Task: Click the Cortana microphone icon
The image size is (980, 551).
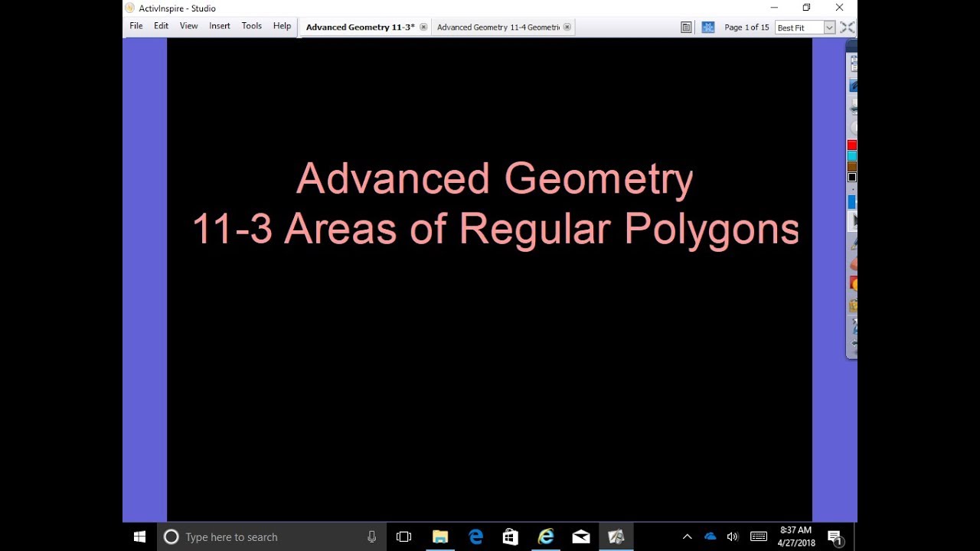Action: [x=371, y=537]
